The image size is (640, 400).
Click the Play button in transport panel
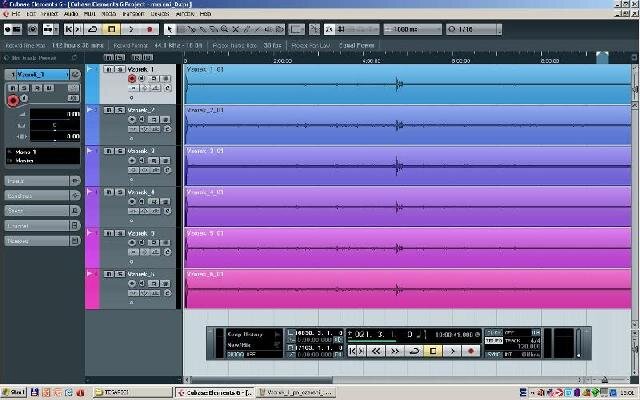pyautogui.click(x=452, y=351)
